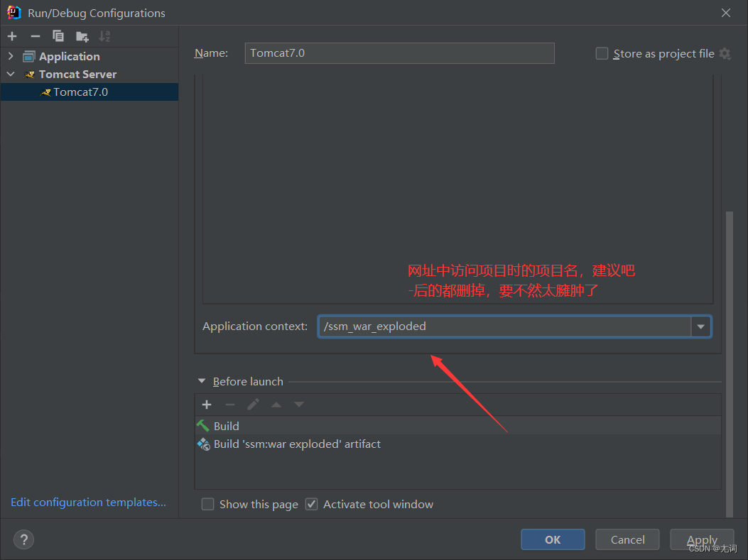Sort configurations alphabetically

click(x=104, y=36)
